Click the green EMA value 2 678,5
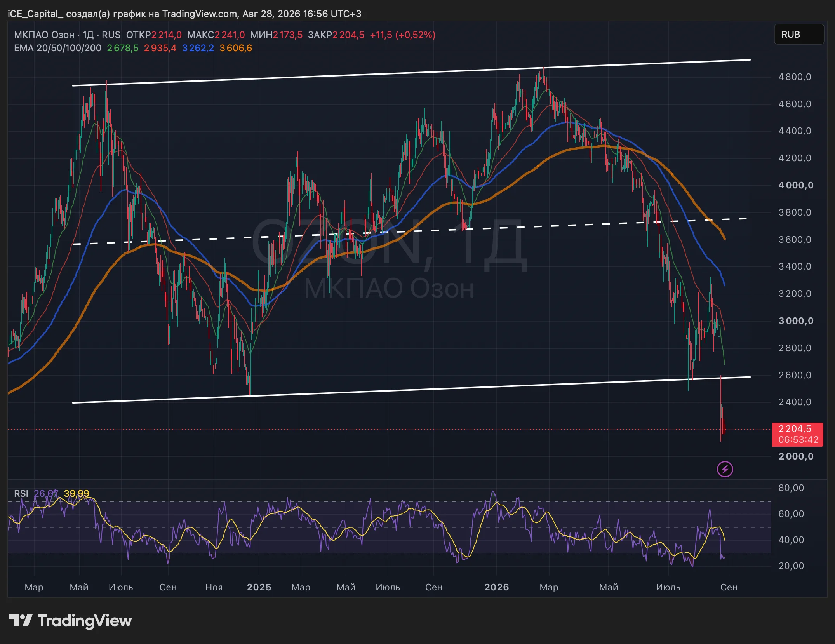This screenshot has height=644, width=835. coord(123,48)
